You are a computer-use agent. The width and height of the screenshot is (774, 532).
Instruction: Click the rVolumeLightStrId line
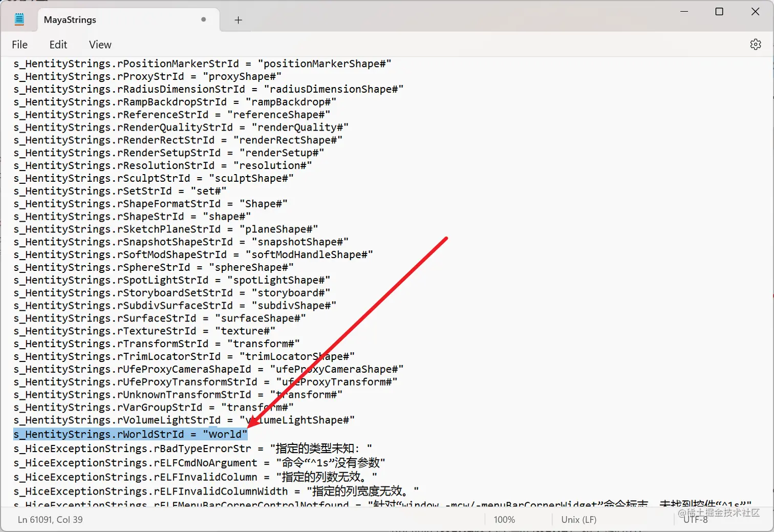tap(184, 420)
